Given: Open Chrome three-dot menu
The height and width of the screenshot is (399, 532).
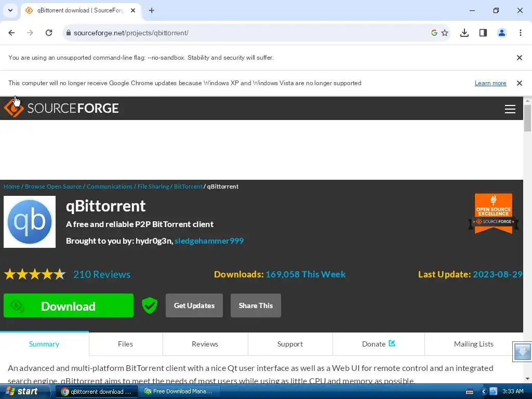Looking at the screenshot, I should (x=521, y=33).
